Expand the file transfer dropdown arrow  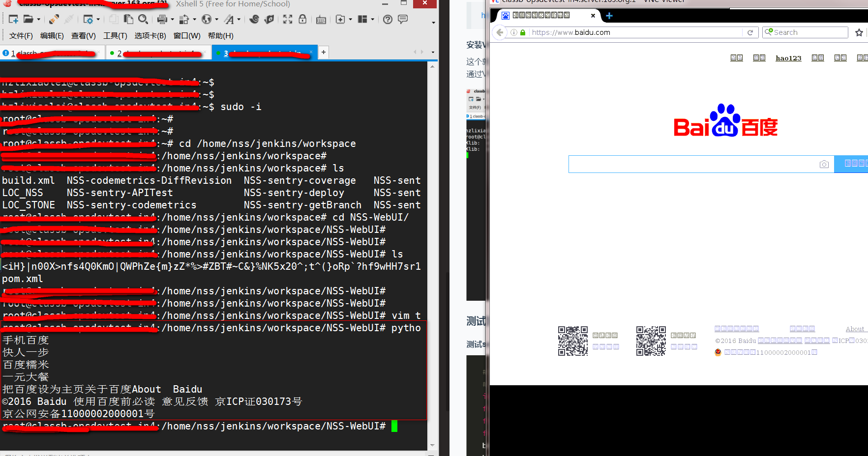point(194,20)
